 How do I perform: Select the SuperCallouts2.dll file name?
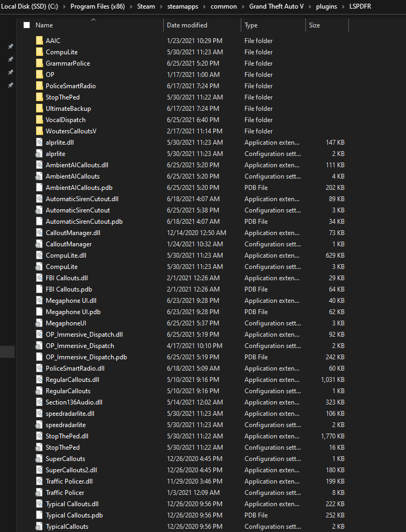point(72,470)
